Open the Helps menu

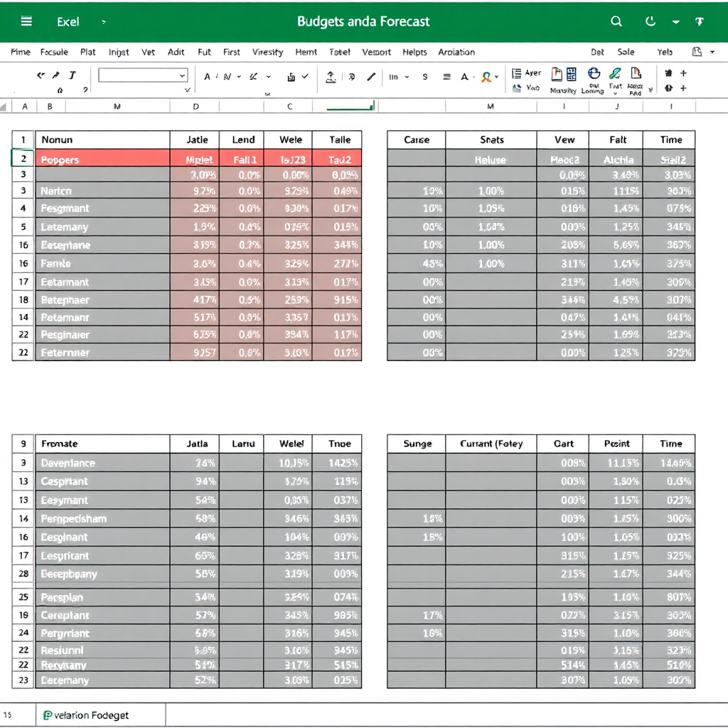click(x=414, y=52)
